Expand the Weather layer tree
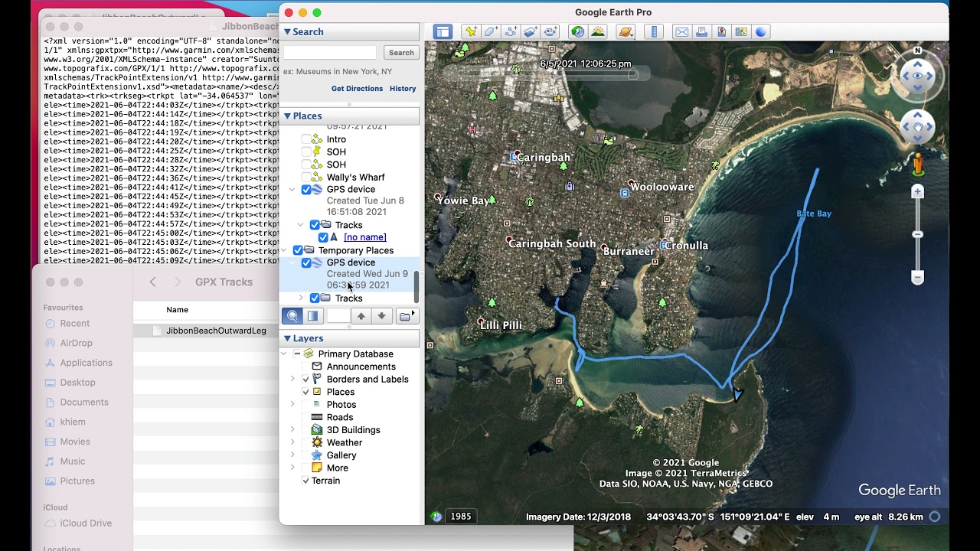 pyautogui.click(x=292, y=442)
